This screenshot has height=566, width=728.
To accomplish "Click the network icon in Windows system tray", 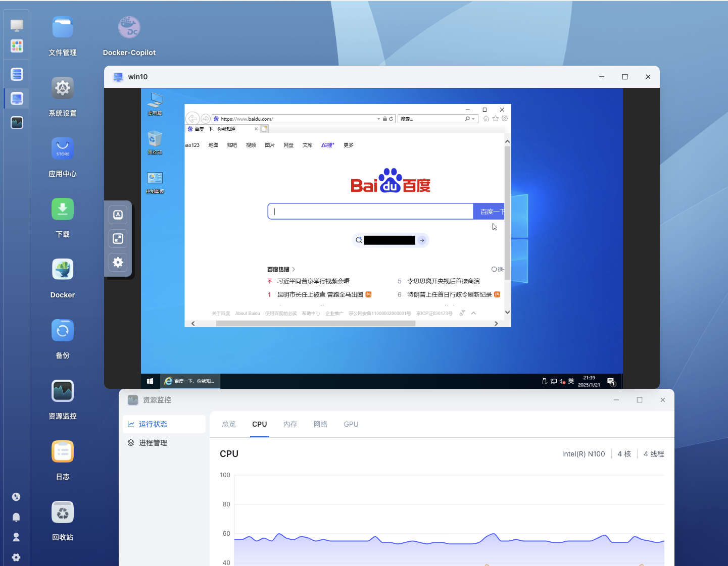I will click(554, 382).
